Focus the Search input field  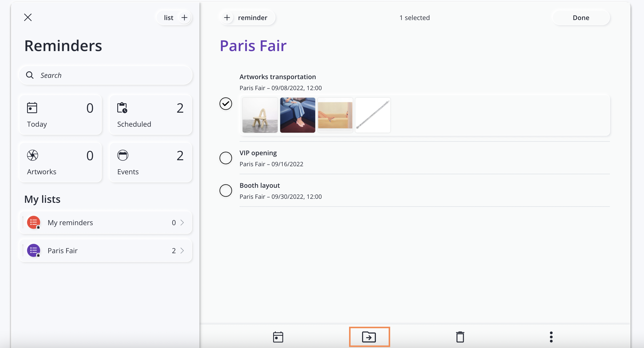(106, 75)
